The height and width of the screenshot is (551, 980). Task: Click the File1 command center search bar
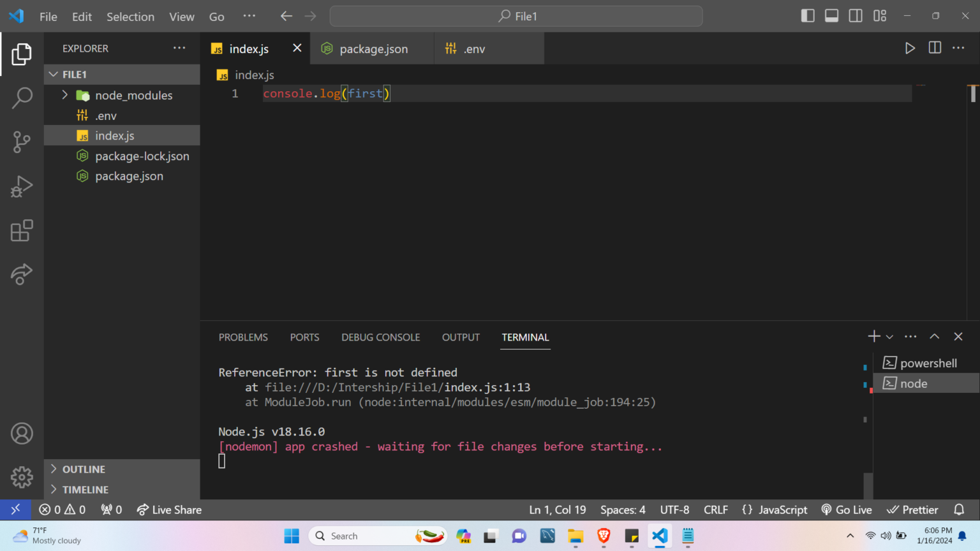pos(516,16)
